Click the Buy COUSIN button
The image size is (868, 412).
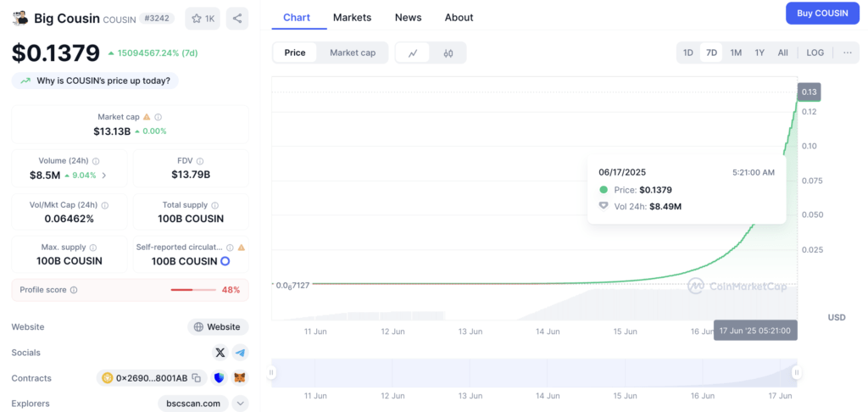pyautogui.click(x=822, y=14)
